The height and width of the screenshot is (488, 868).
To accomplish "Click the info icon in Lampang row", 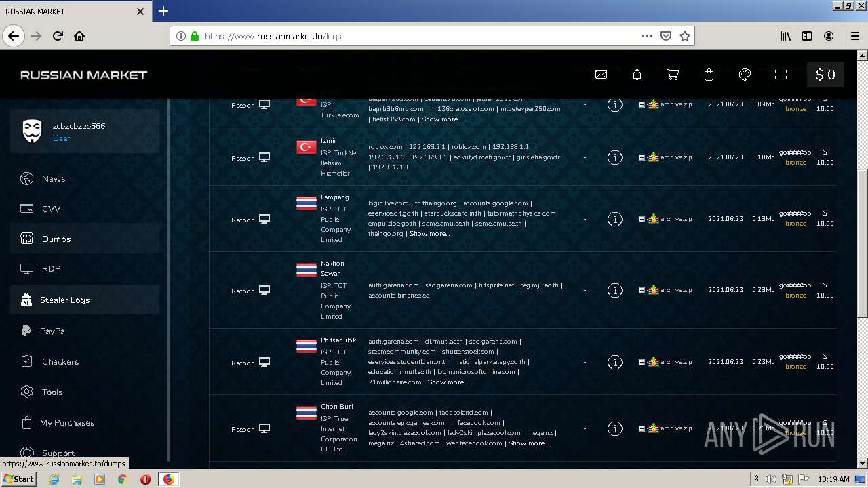I will pos(615,219).
